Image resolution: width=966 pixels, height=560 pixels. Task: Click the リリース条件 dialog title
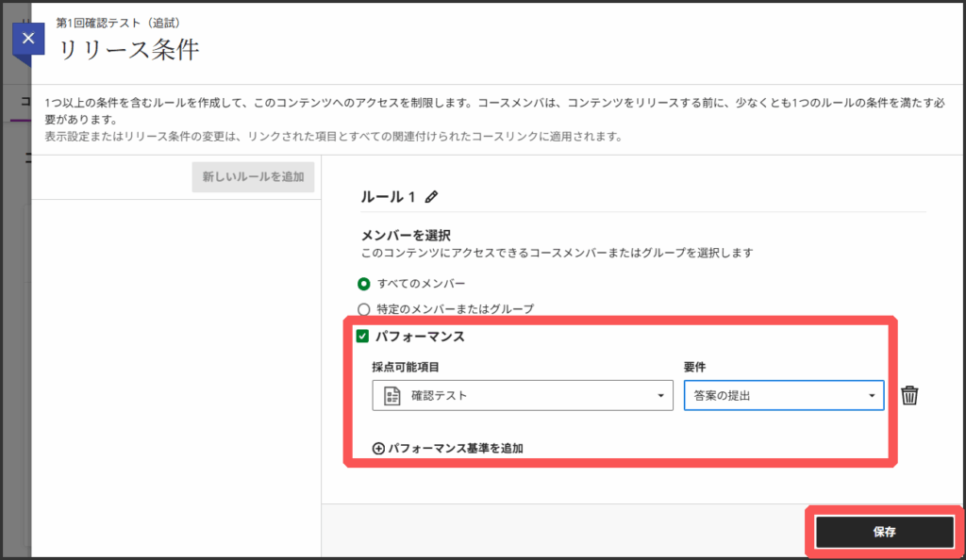pos(128,49)
